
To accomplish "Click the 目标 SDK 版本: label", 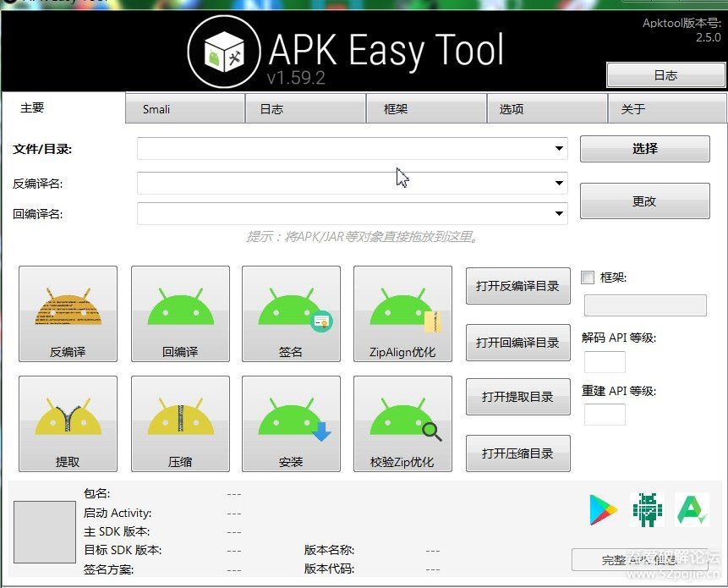I will pyautogui.click(x=123, y=550).
